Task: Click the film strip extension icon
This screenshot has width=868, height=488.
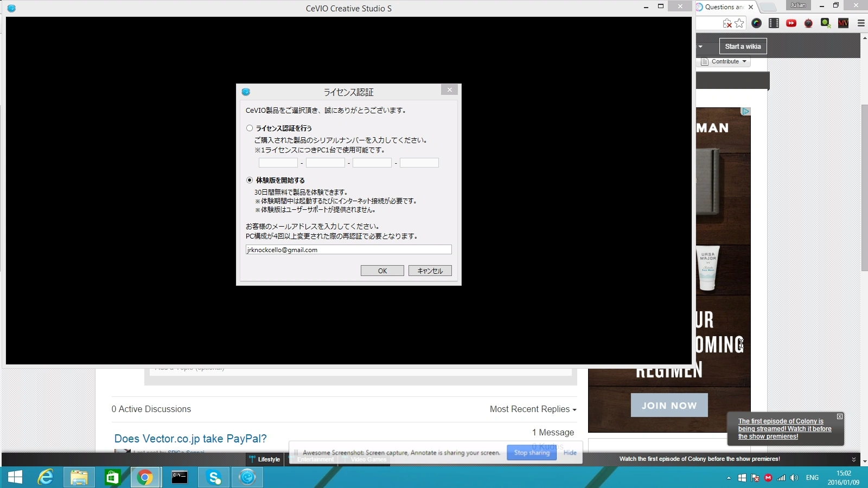Action: click(774, 23)
